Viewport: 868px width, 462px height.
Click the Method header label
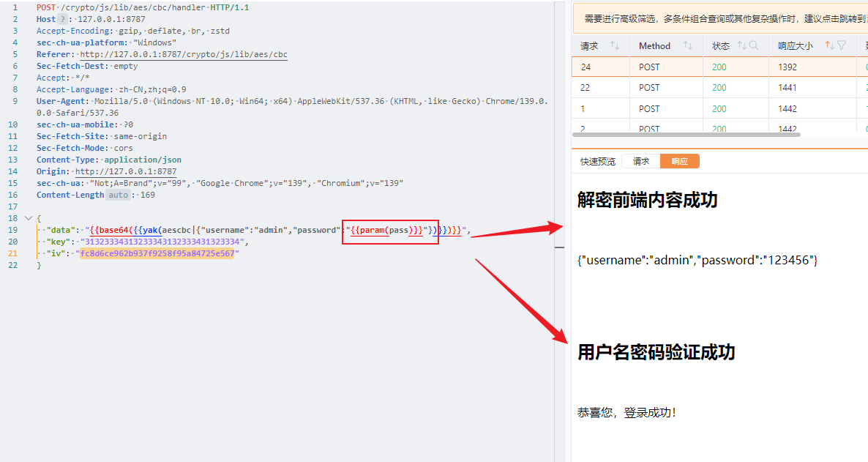point(654,46)
